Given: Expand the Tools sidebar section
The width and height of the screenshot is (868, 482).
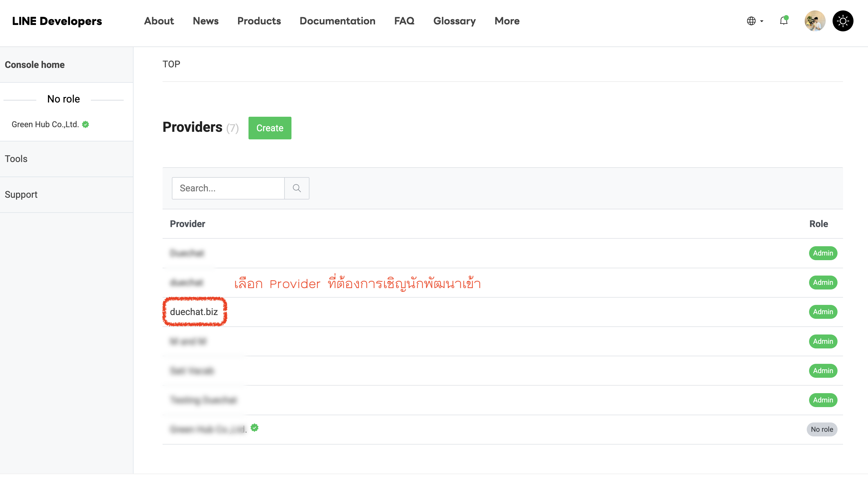Looking at the screenshot, I should 16,159.
